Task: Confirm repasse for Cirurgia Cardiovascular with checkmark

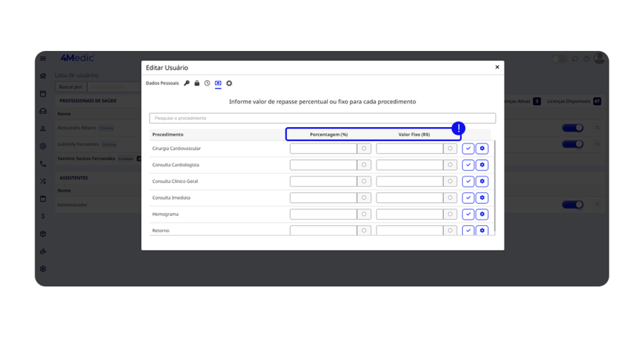Action: 468,149
